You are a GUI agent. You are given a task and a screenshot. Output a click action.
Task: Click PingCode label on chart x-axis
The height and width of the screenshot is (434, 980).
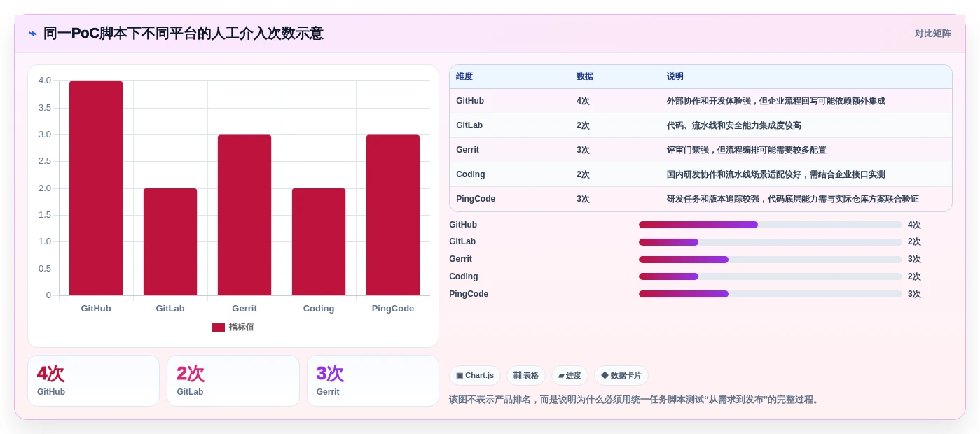tap(393, 309)
